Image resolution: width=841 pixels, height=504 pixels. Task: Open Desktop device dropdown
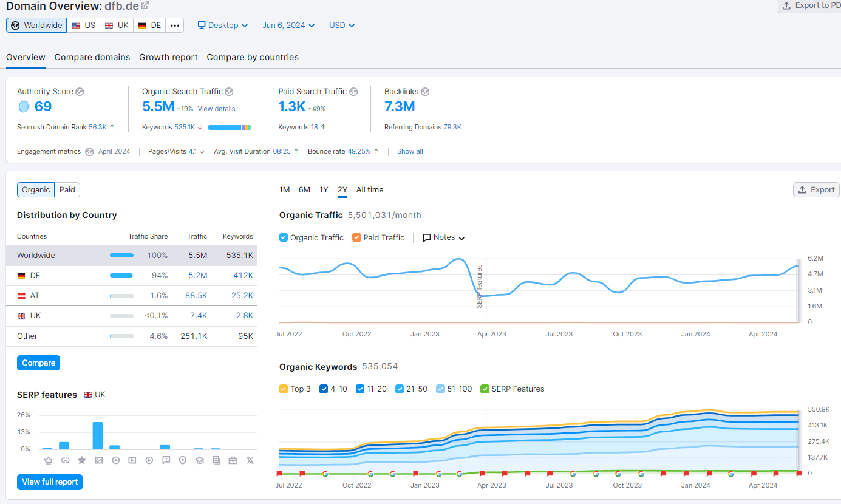(x=223, y=26)
